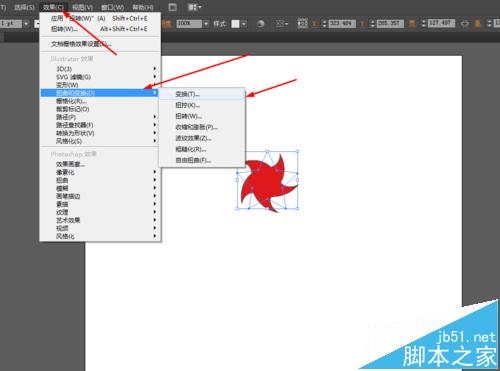Screen dimensions: 500x371
Task: Adjust the width stepper arrows
Action: [423, 23]
